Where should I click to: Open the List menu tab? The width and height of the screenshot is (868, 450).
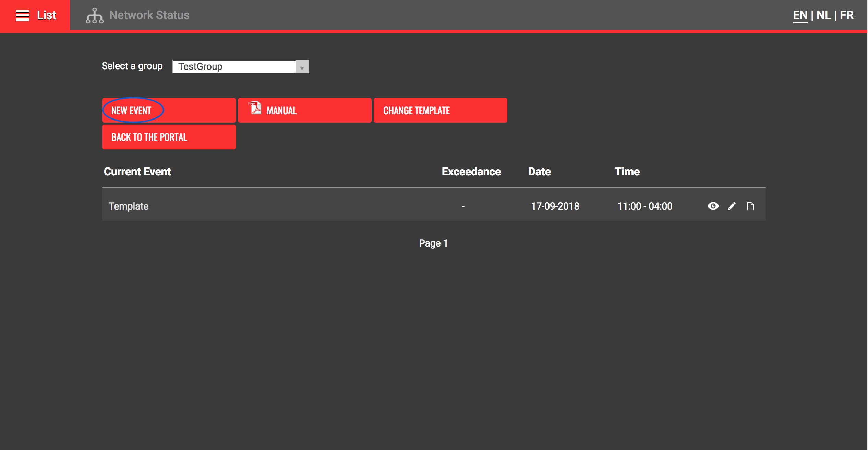coord(46,15)
